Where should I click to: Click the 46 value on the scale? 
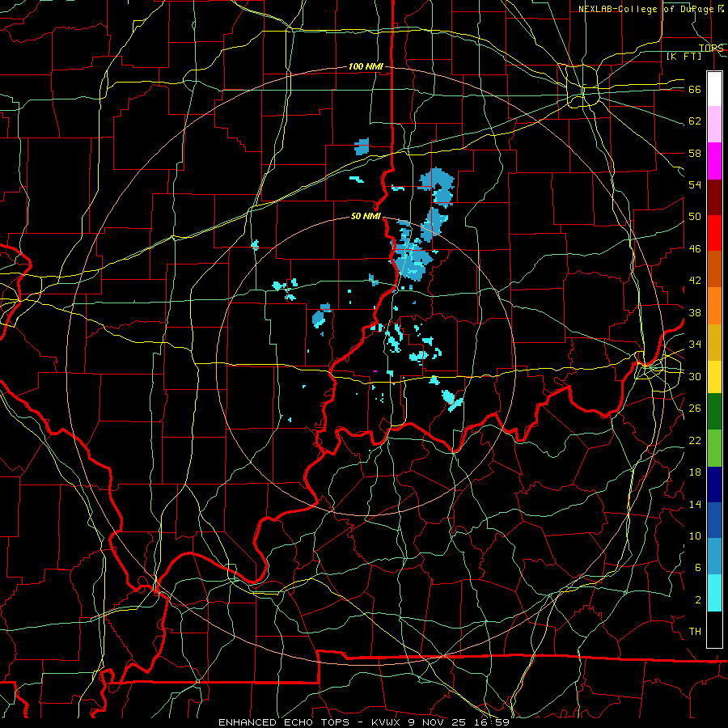(x=695, y=249)
